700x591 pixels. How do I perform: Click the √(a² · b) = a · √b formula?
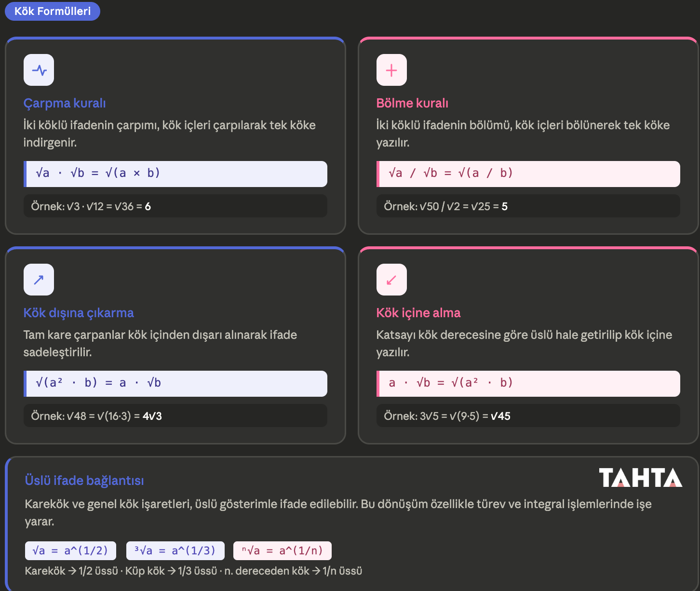pyautogui.click(x=175, y=384)
